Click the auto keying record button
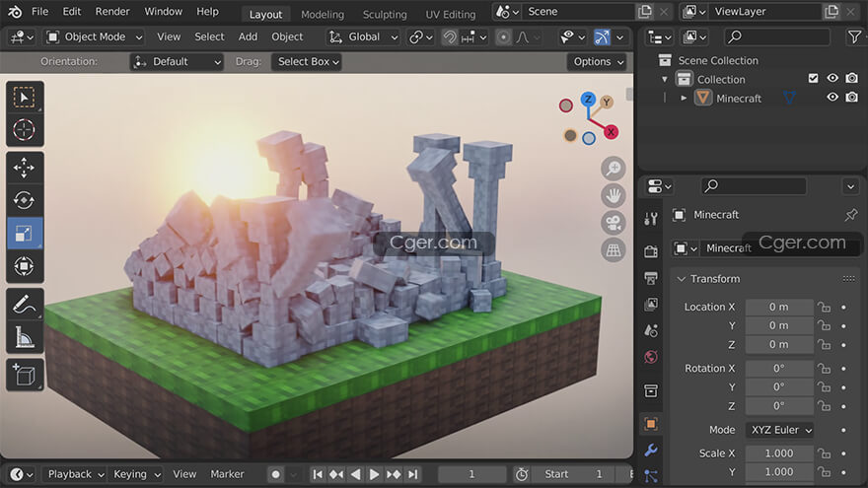This screenshot has height=488, width=868. [275, 474]
